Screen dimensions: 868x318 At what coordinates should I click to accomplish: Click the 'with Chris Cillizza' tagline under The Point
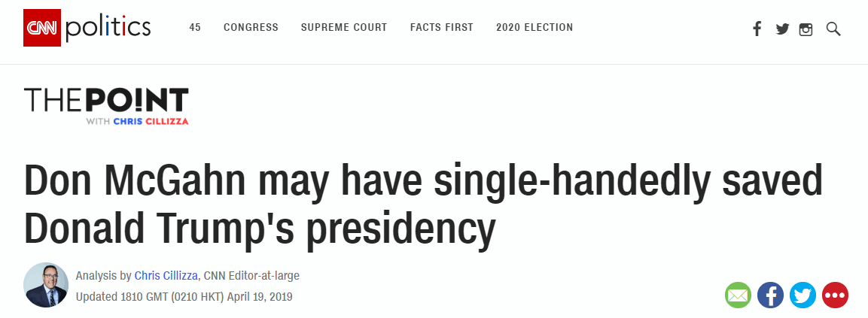[137, 121]
